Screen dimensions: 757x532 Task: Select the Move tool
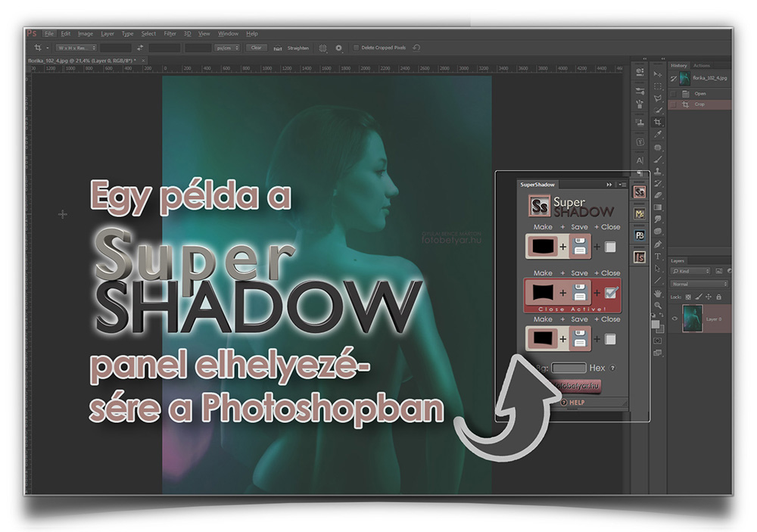658,74
